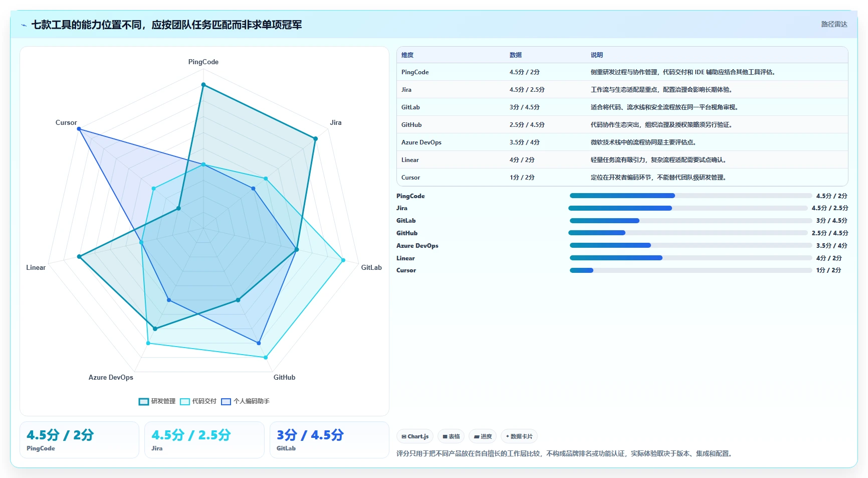Click the 数据卡片 tag
The height and width of the screenshot is (478, 868).
pos(519,436)
